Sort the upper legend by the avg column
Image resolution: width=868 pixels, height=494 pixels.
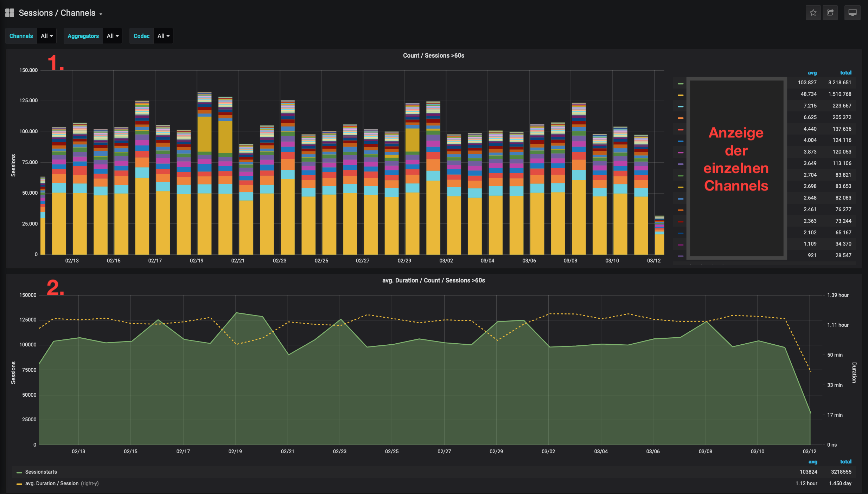coord(812,73)
